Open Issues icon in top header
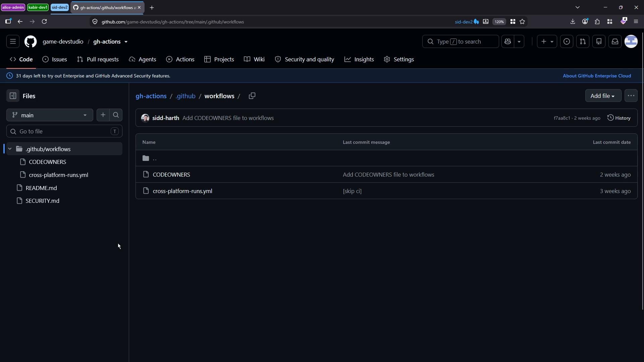The width and height of the screenshot is (644, 362). point(567,42)
